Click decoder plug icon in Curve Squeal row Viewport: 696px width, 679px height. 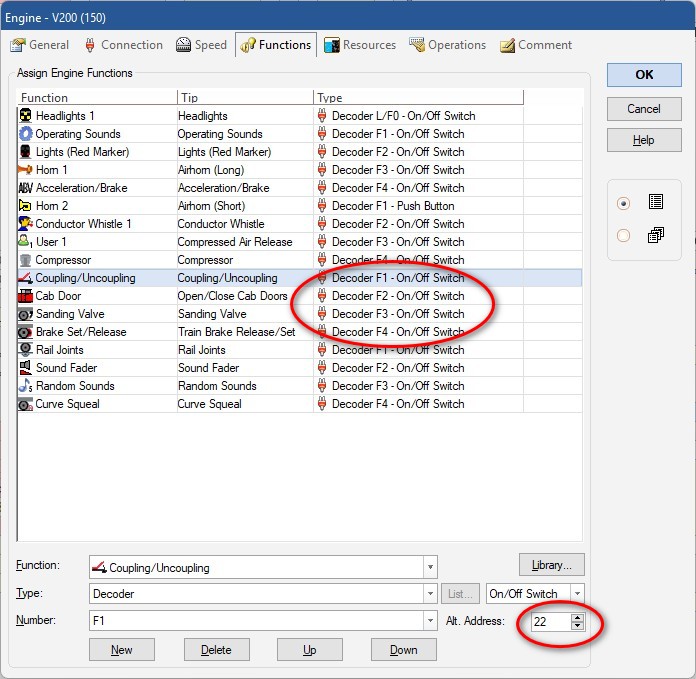click(x=322, y=404)
